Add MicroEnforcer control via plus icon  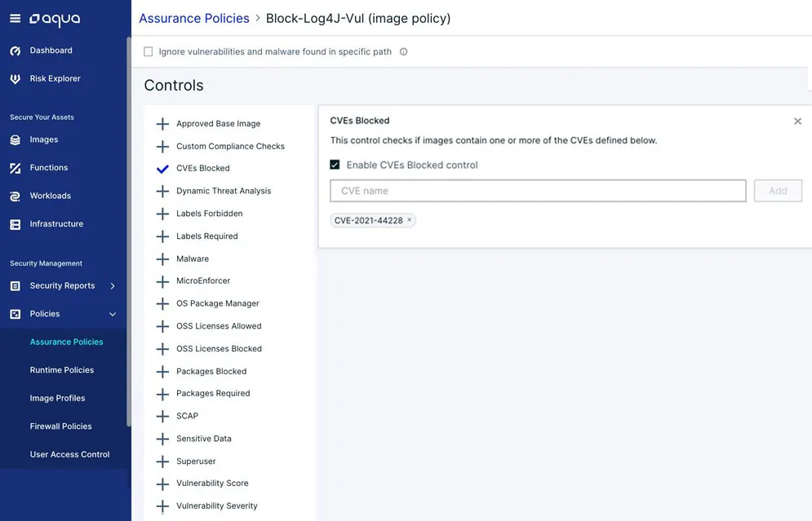coord(162,281)
